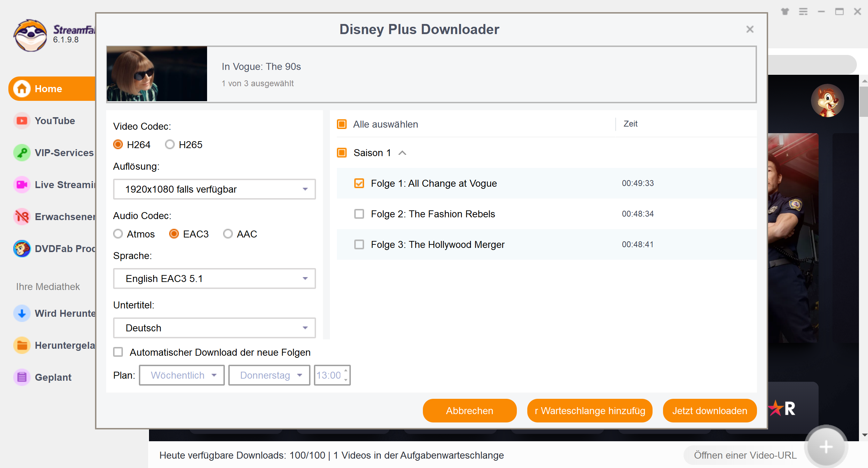Click the firefighter poster behind the dialog

[793, 238]
